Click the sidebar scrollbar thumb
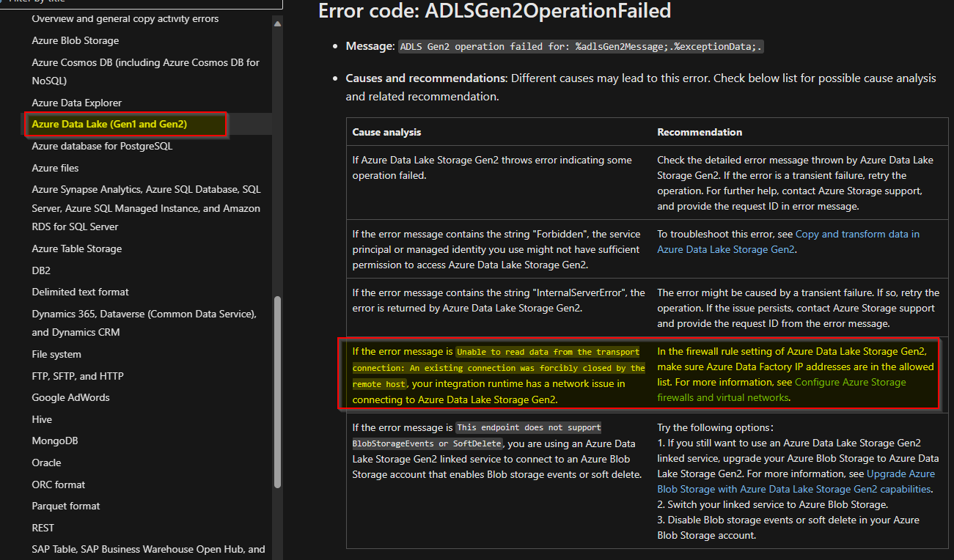 (x=277, y=392)
